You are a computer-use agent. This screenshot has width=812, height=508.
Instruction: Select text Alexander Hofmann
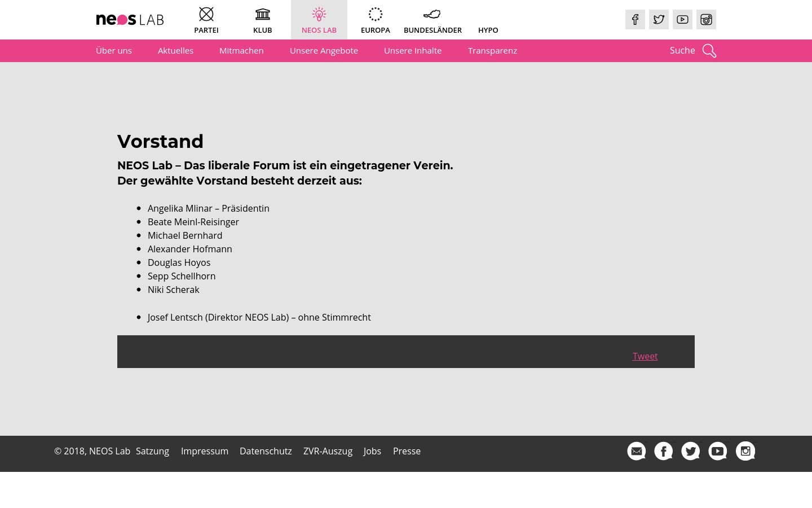click(190, 249)
